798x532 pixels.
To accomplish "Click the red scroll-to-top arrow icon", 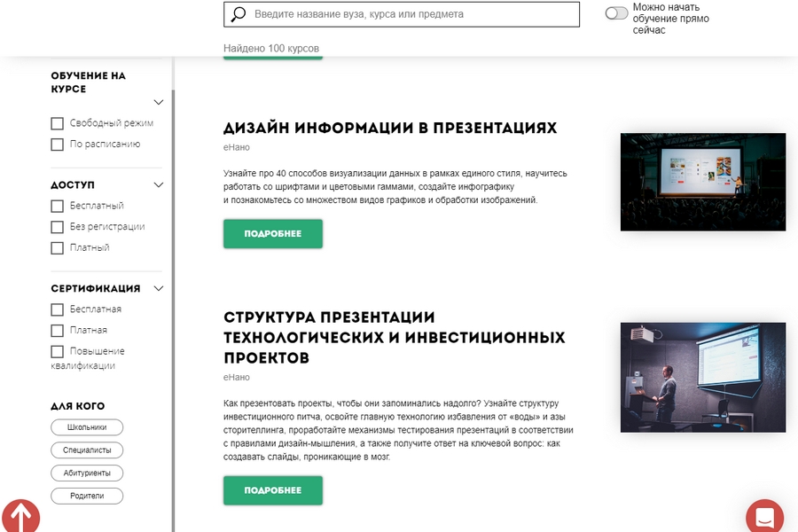I will click(x=20, y=516).
